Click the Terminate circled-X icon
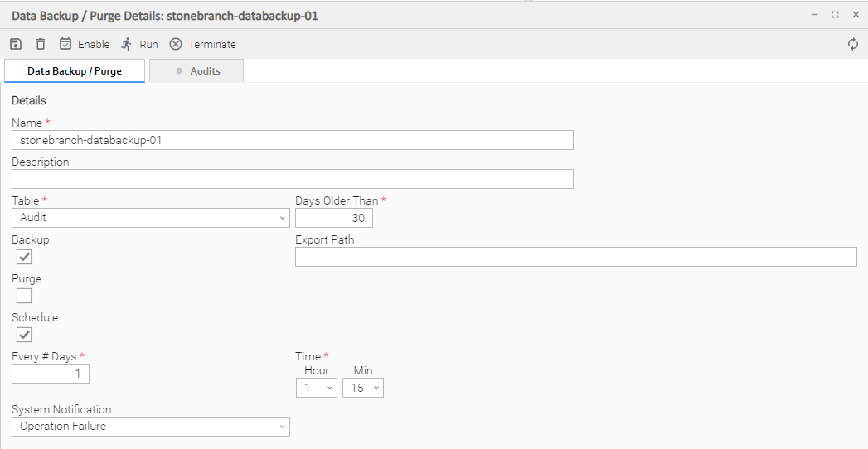Image resolution: width=868 pixels, height=449 pixels. point(176,44)
